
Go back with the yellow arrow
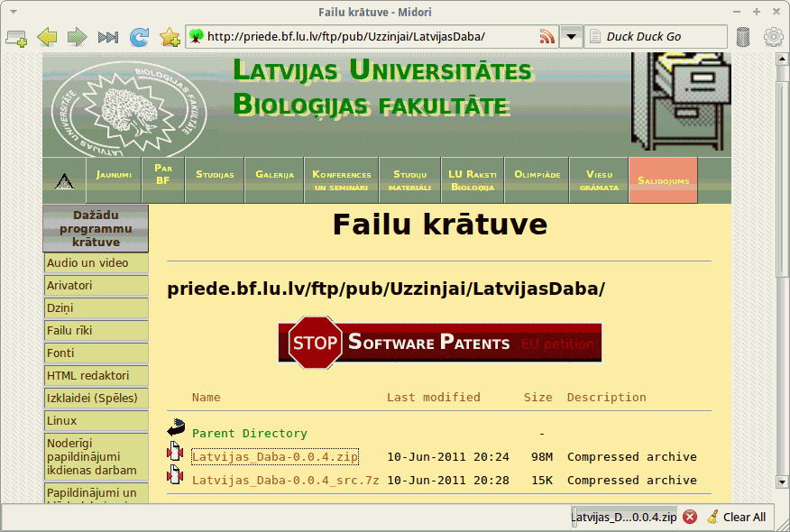click(x=47, y=37)
